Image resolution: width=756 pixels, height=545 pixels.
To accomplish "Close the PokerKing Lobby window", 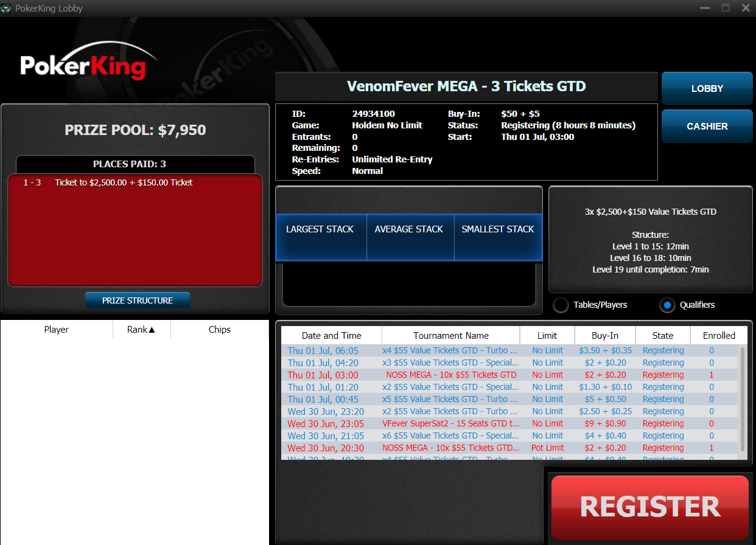I will [x=745, y=8].
